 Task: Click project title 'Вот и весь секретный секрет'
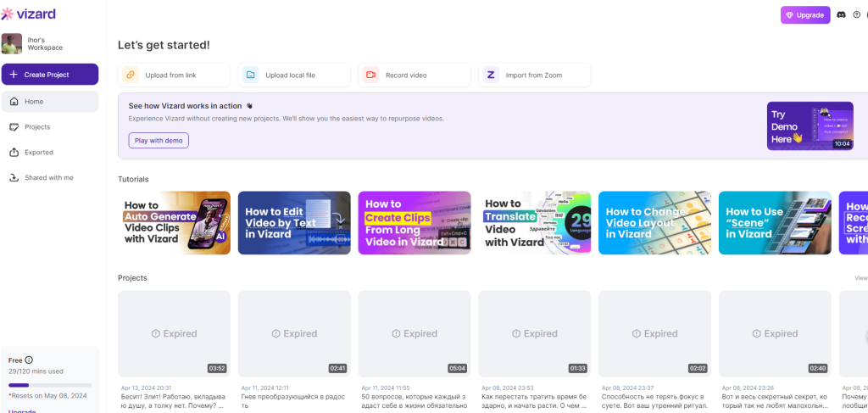pyautogui.click(x=775, y=401)
